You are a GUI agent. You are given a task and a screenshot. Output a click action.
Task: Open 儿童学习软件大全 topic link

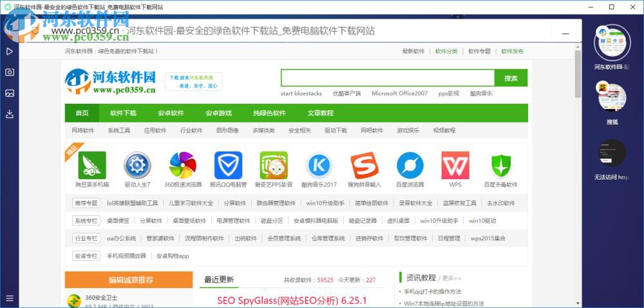click(x=191, y=203)
